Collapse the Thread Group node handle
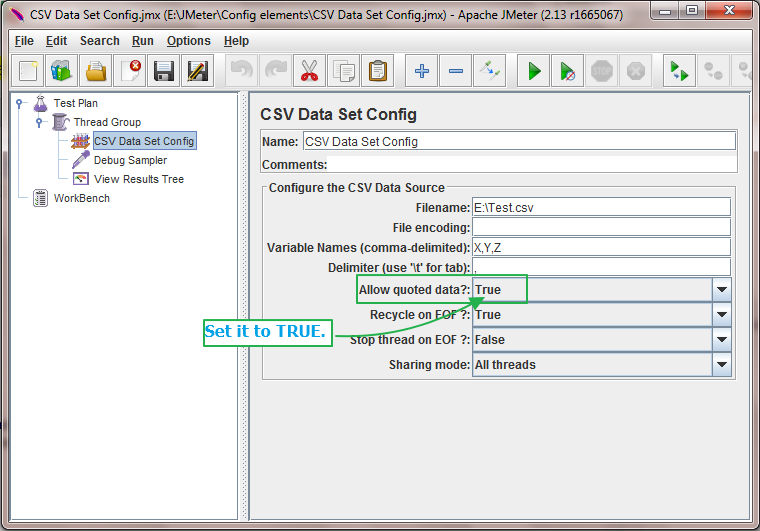This screenshot has width=760, height=531. coord(39,122)
